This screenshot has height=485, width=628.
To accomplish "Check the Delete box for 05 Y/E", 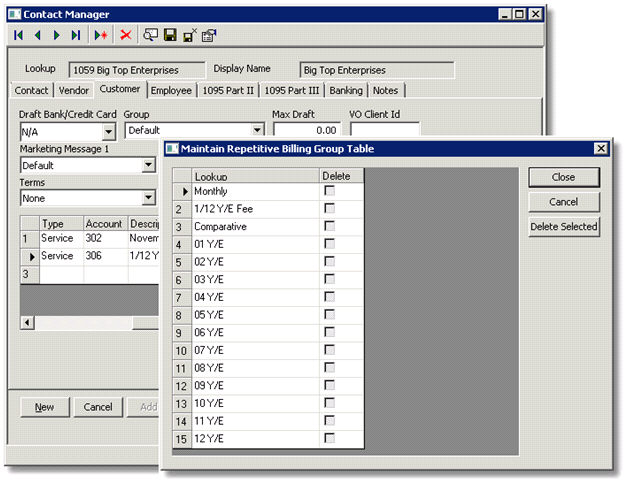I will click(329, 315).
